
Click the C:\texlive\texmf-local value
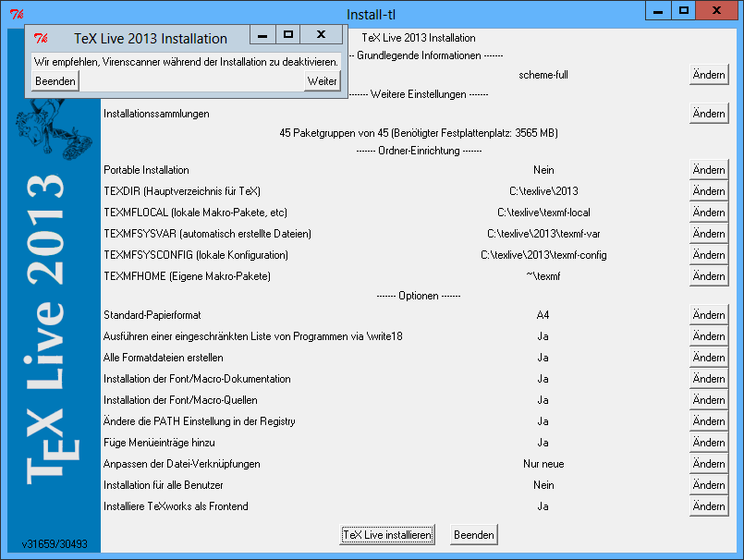(x=543, y=213)
